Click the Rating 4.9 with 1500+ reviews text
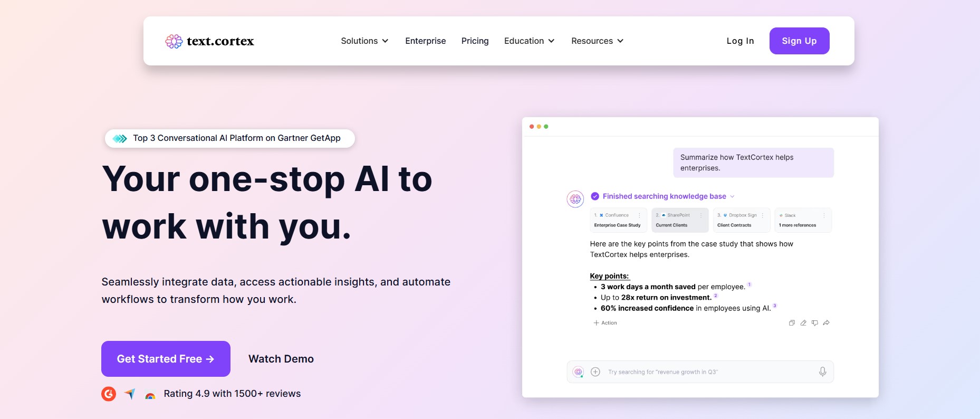The image size is (980, 419). point(232,394)
